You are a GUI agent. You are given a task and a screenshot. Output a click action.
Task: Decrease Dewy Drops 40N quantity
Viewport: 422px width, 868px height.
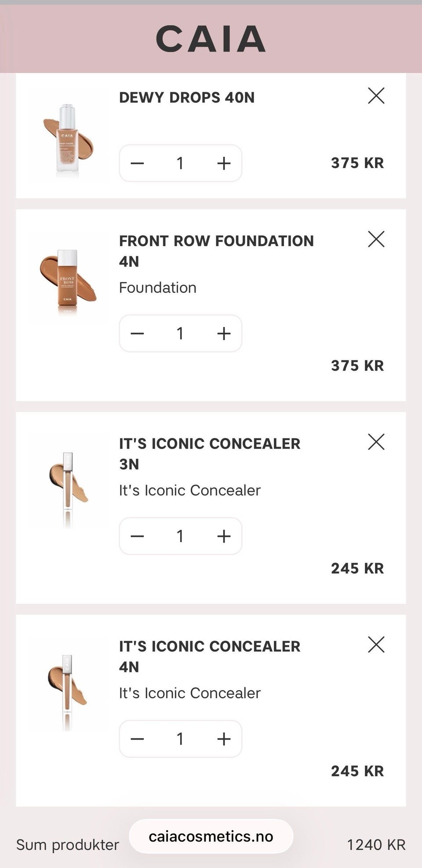(x=137, y=163)
